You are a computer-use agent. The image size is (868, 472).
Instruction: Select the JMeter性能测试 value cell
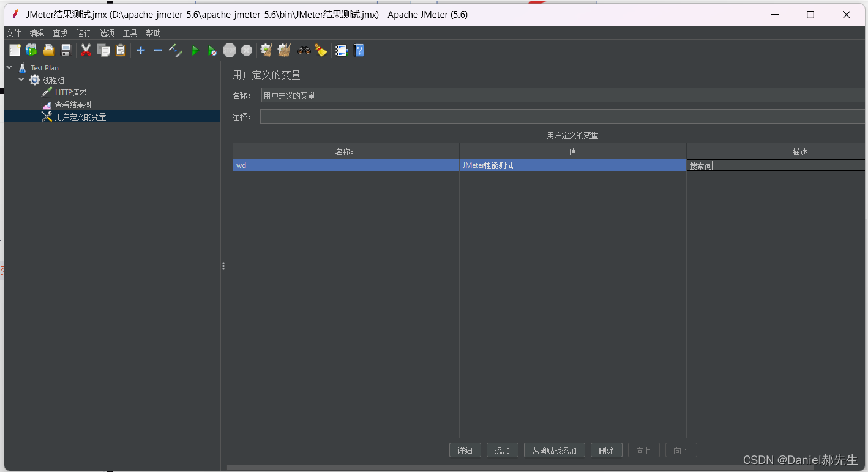tap(573, 165)
